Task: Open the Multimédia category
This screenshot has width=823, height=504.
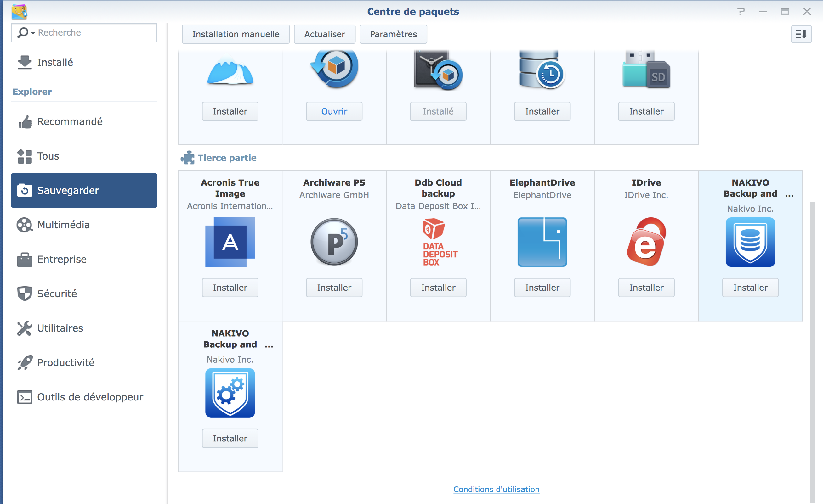Action: point(84,225)
